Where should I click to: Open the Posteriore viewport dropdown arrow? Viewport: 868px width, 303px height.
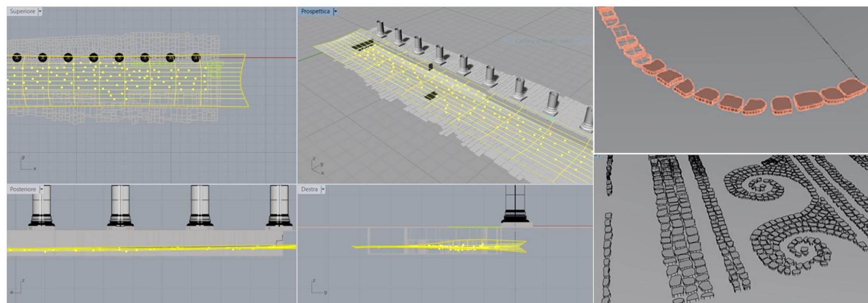coord(41,189)
